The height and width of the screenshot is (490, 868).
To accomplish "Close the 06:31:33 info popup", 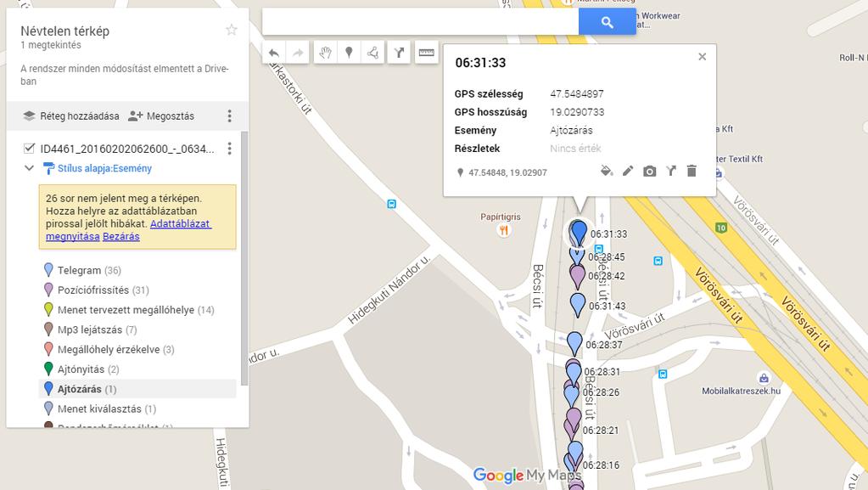I will [702, 57].
